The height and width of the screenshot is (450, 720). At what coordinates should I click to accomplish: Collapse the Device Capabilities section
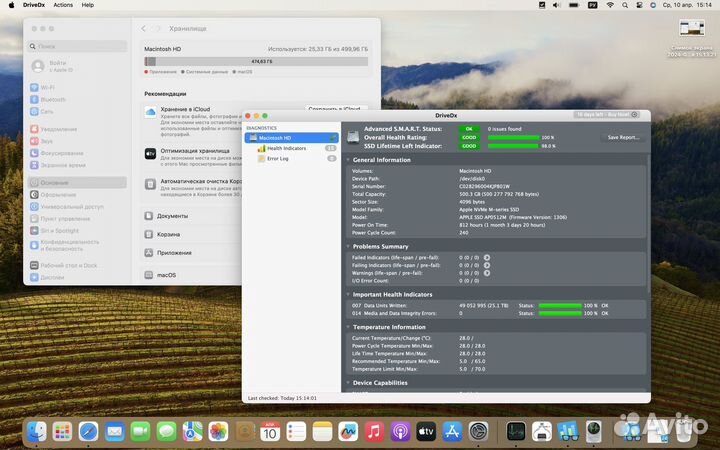348,382
